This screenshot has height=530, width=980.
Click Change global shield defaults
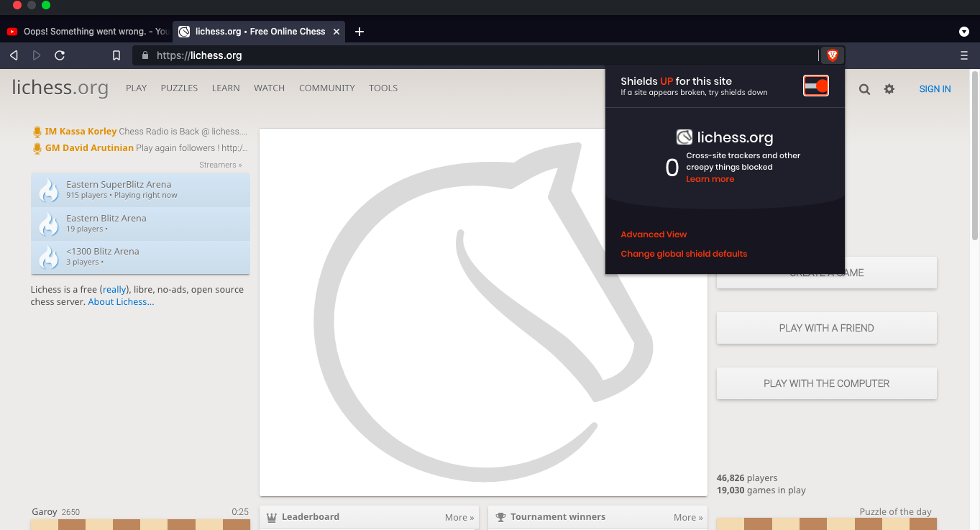tap(684, 254)
